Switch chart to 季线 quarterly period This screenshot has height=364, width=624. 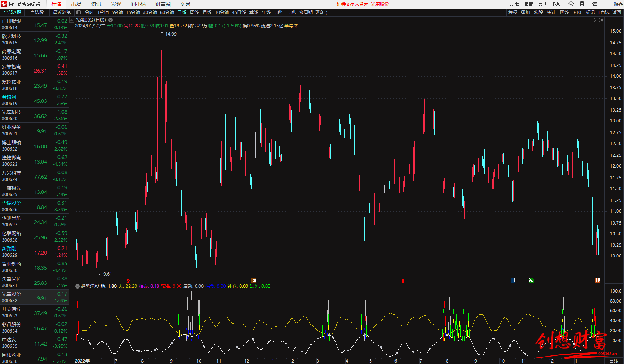click(254, 13)
